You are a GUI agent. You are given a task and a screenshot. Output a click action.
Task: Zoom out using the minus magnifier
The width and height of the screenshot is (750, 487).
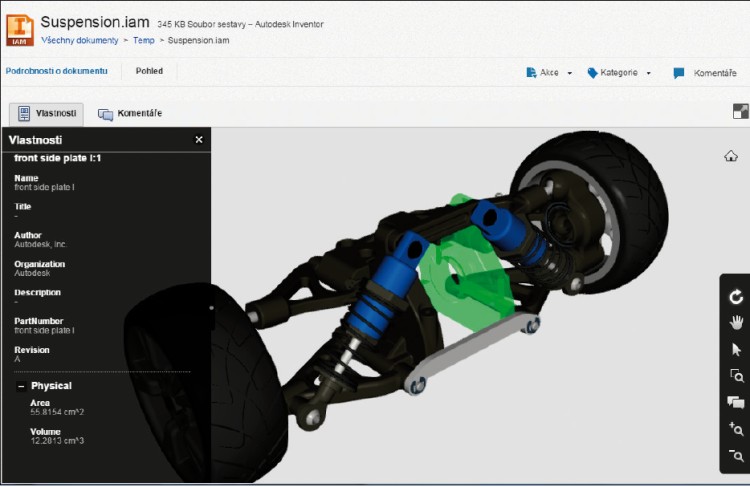click(736, 456)
